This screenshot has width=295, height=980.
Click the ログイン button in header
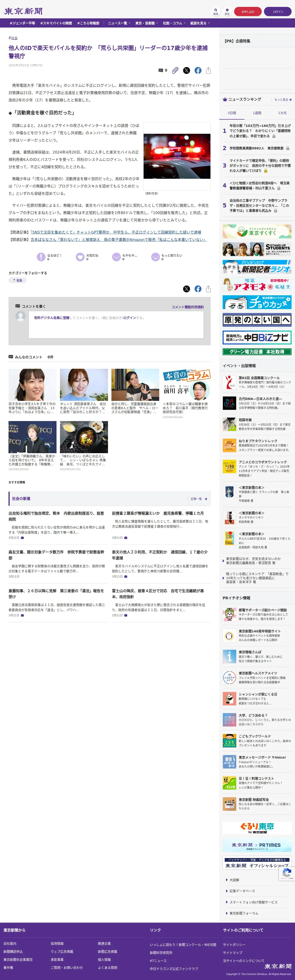coord(278,11)
